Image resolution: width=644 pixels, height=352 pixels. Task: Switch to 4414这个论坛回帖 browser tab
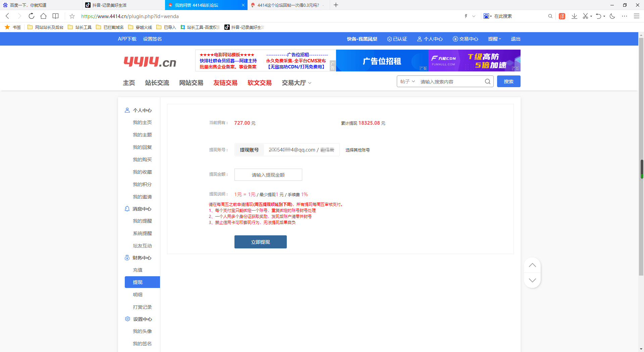288,5
